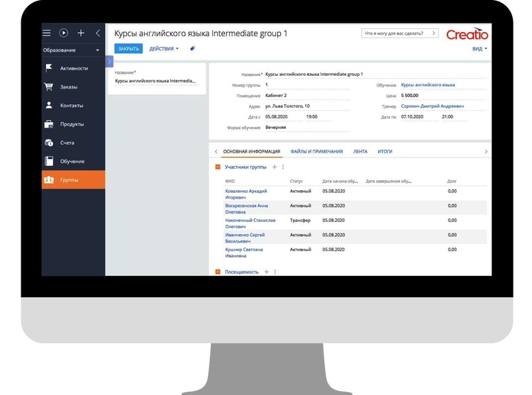Add a participant with plus next to Участники группы

coord(275,167)
